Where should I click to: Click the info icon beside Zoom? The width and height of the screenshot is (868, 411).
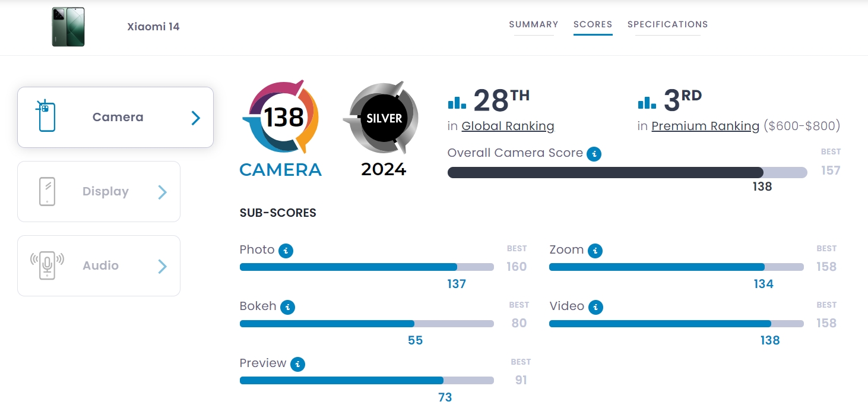coord(595,251)
